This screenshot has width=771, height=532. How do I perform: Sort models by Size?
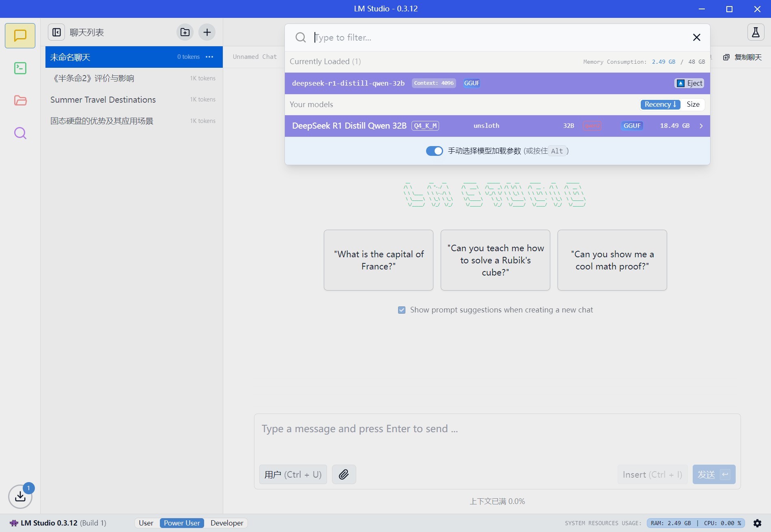(x=693, y=104)
